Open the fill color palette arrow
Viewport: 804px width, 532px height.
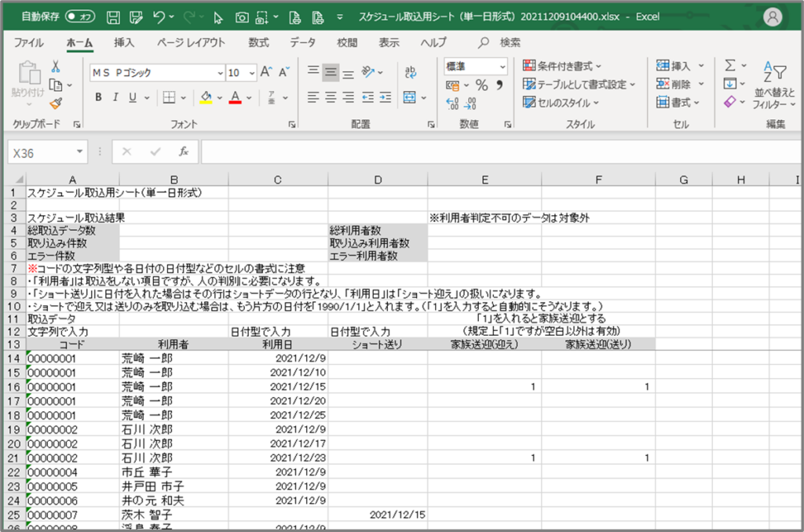point(220,98)
